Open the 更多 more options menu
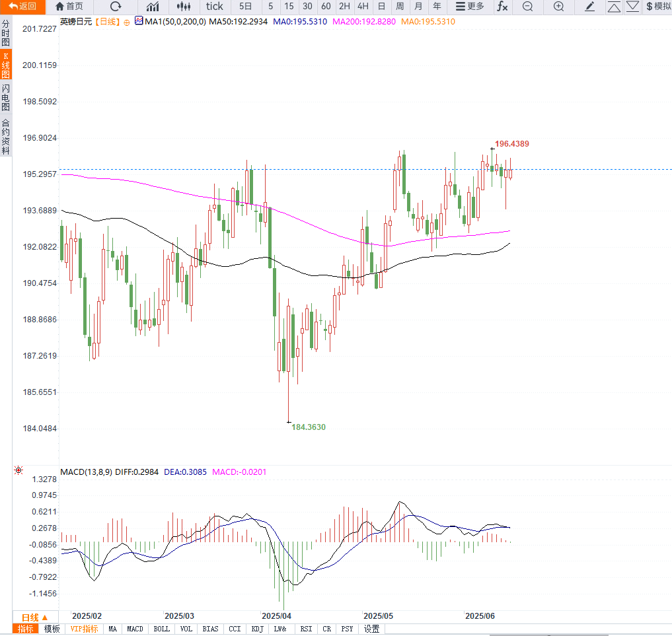Image resolution: width=672 pixels, height=636 pixels. point(470,7)
